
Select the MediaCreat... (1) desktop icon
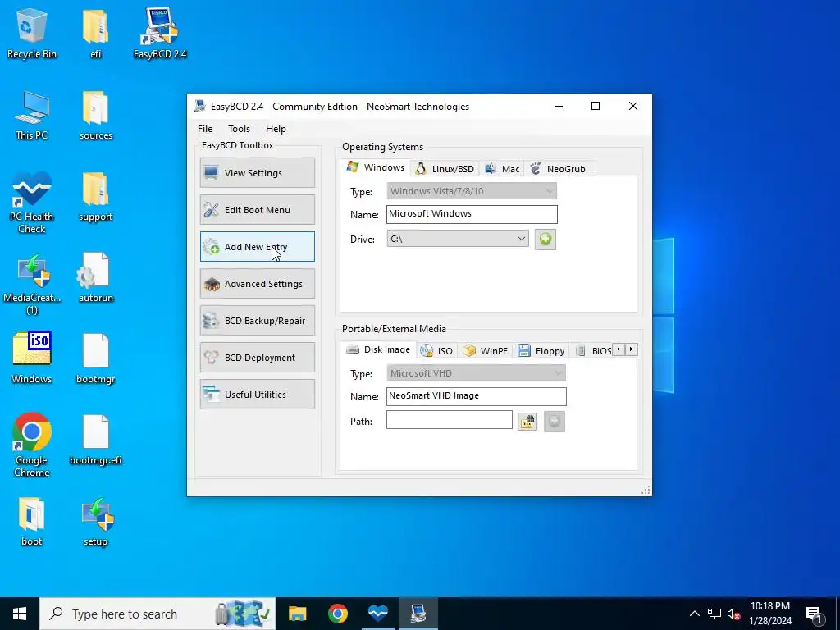point(32,284)
